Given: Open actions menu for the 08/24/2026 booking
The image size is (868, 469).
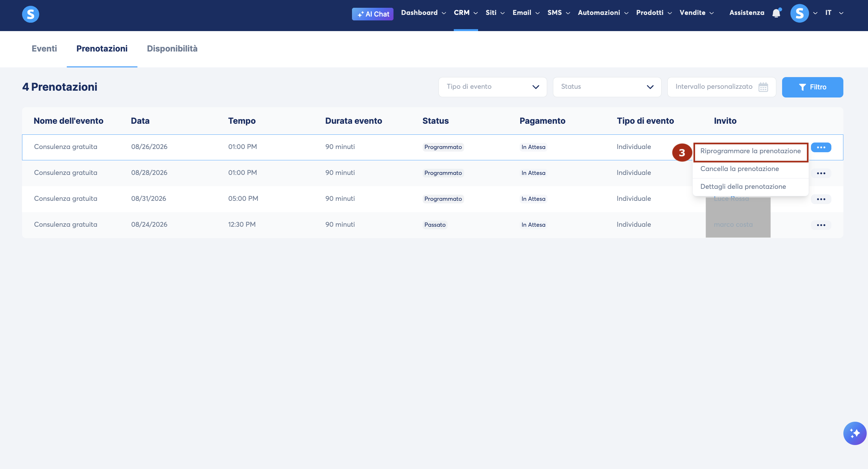Looking at the screenshot, I should tap(821, 225).
